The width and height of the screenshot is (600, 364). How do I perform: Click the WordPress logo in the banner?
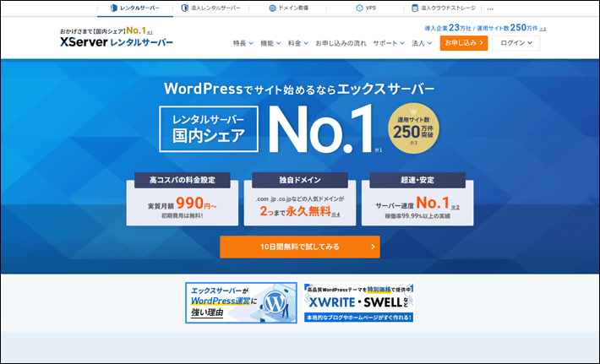tap(275, 302)
